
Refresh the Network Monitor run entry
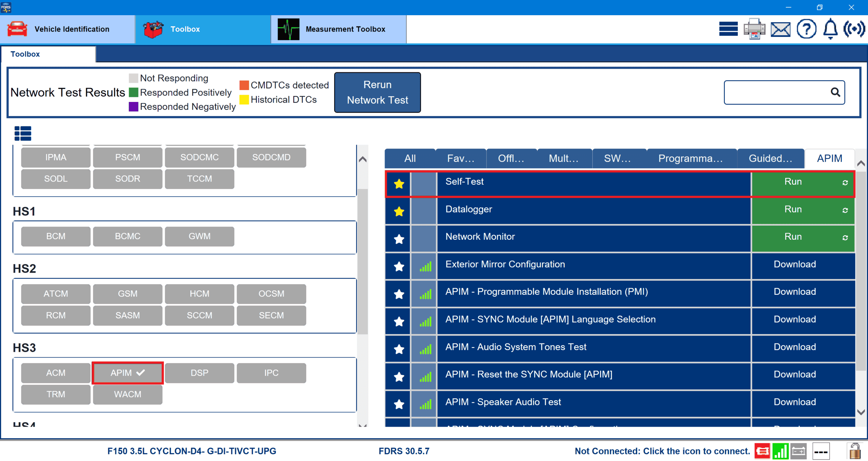pos(845,238)
